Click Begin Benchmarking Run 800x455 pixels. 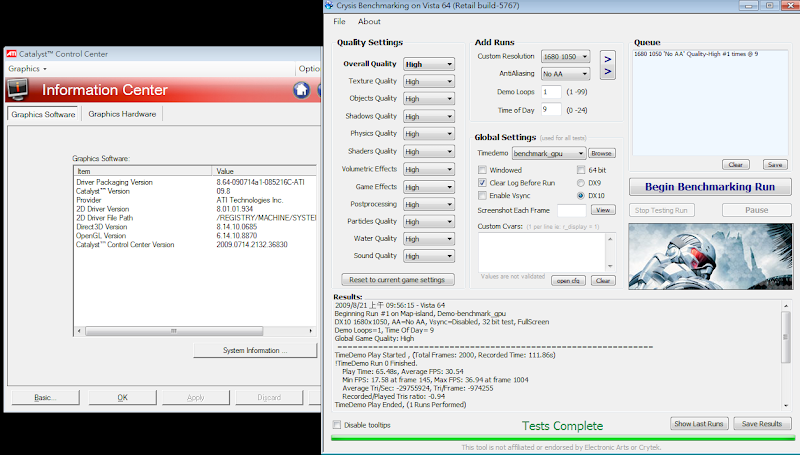click(710, 187)
